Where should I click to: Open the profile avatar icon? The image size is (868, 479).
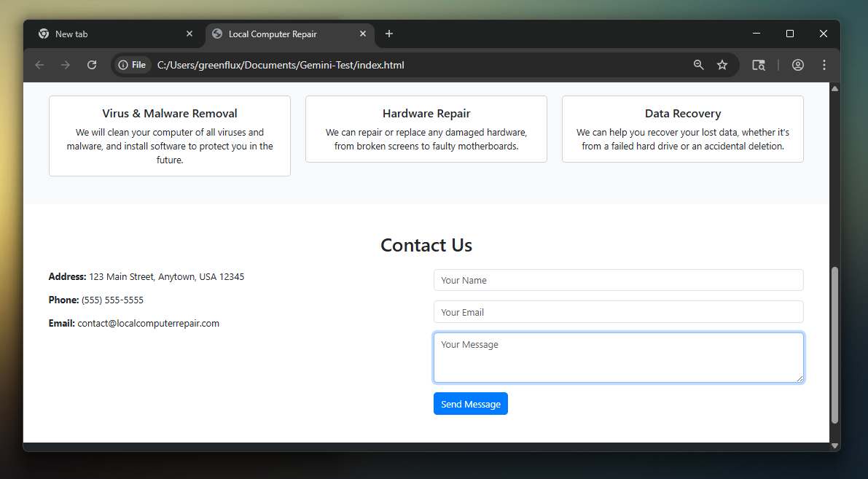tap(798, 65)
